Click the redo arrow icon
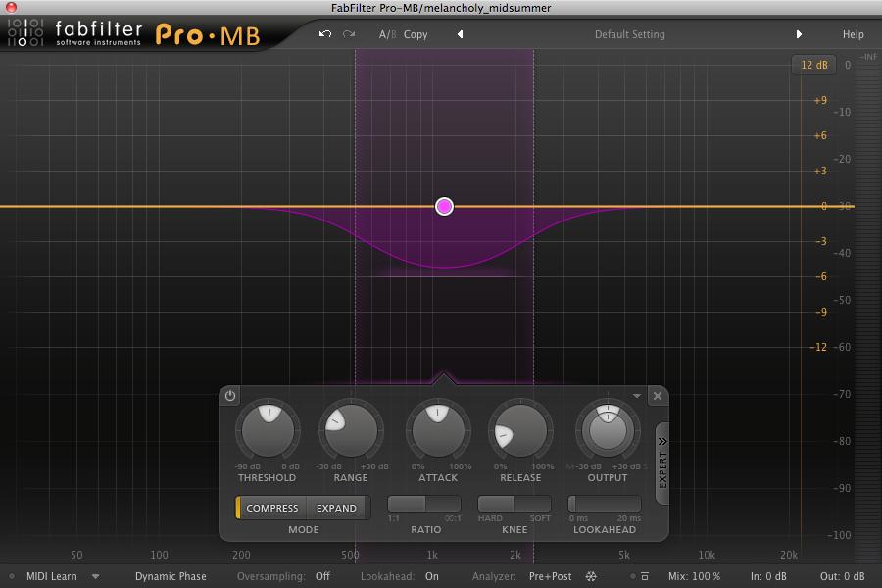Viewport: 882px width, 588px height. coord(349,34)
